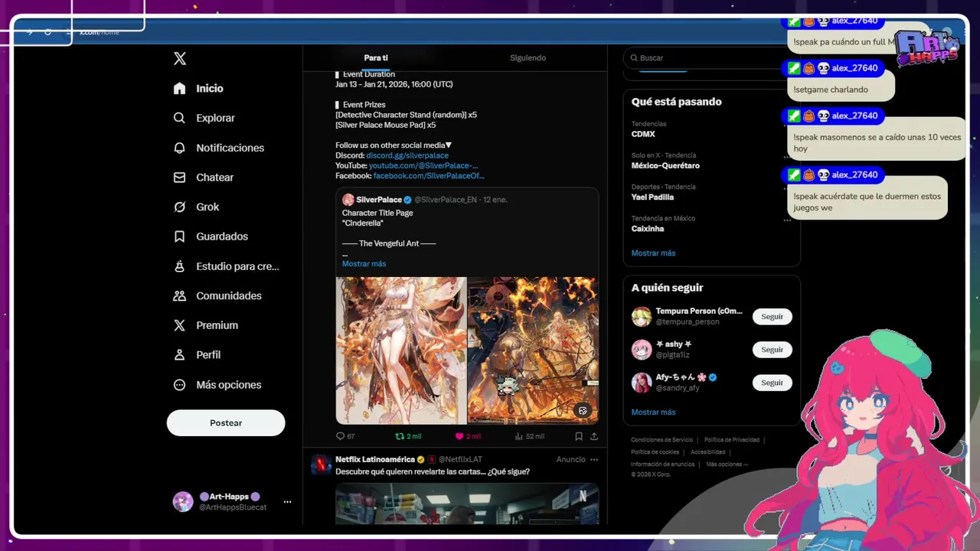Open Notificaciones from the sidebar

(218, 148)
